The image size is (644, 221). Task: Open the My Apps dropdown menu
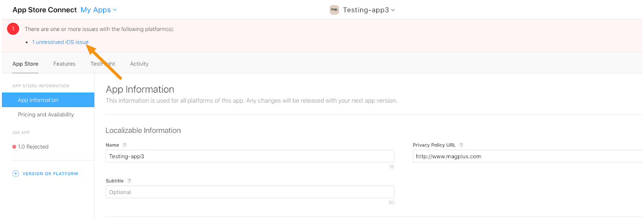pyautogui.click(x=99, y=10)
